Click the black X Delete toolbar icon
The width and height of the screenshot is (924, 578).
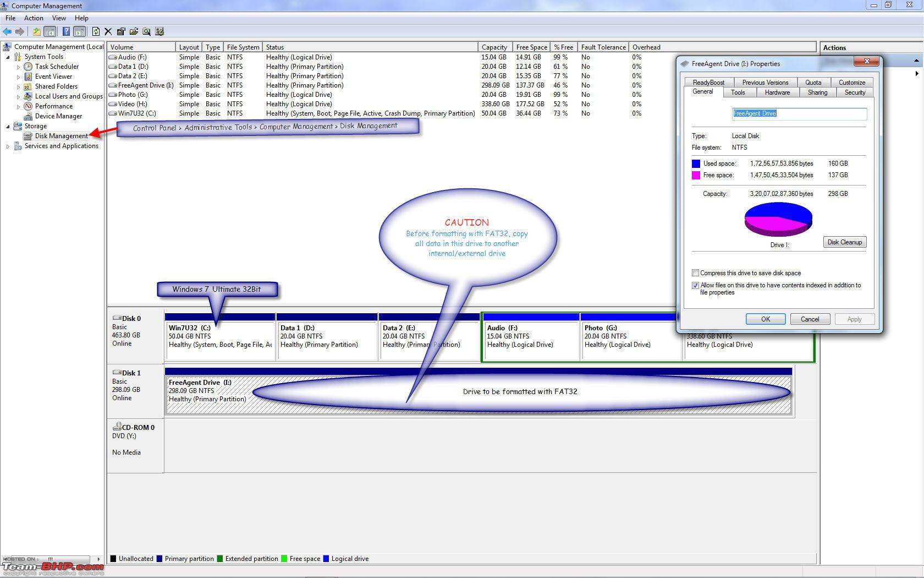click(108, 31)
